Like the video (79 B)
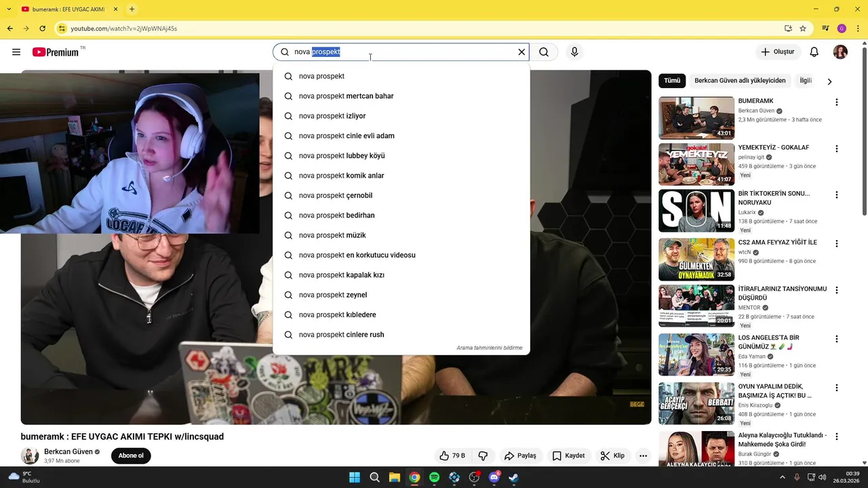868x488 pixels. click(x=452, y=455)
